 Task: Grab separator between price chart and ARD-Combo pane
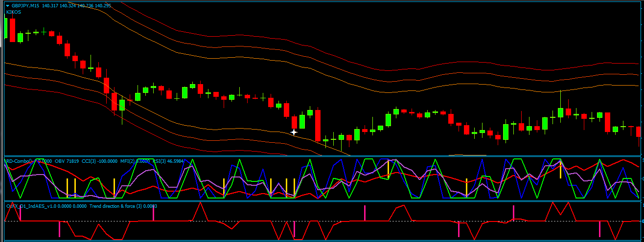tap(322, 156)
